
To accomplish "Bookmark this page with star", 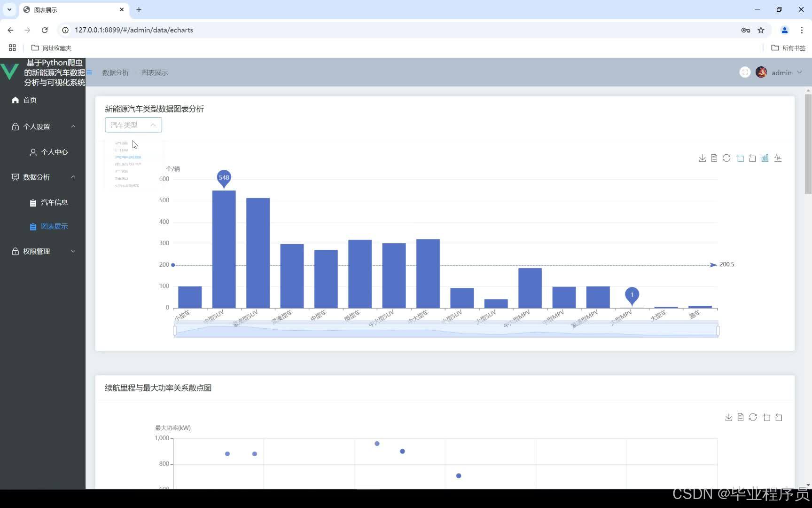I will pos(761,30).
